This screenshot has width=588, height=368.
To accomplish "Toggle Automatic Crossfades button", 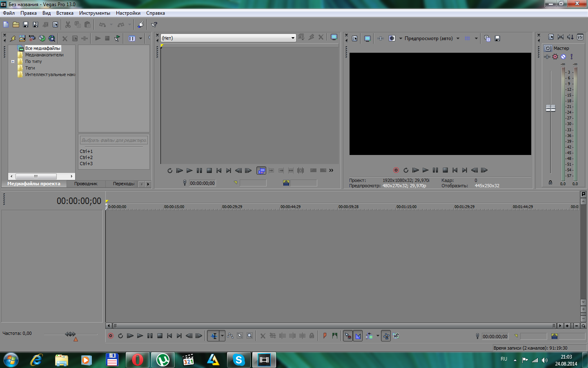I will [358, 336].
